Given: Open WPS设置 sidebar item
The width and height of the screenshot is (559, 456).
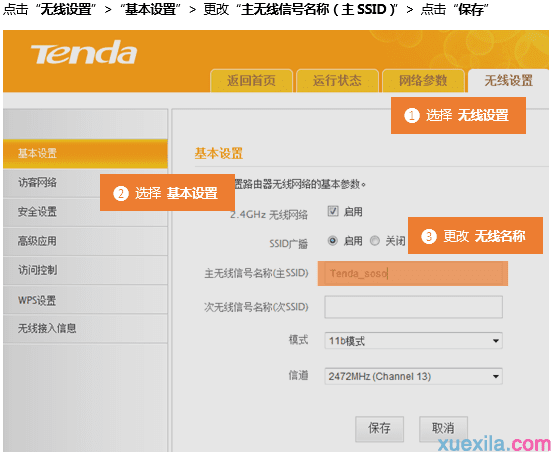Looking at the screenshot, I should (x=85, y=300).
